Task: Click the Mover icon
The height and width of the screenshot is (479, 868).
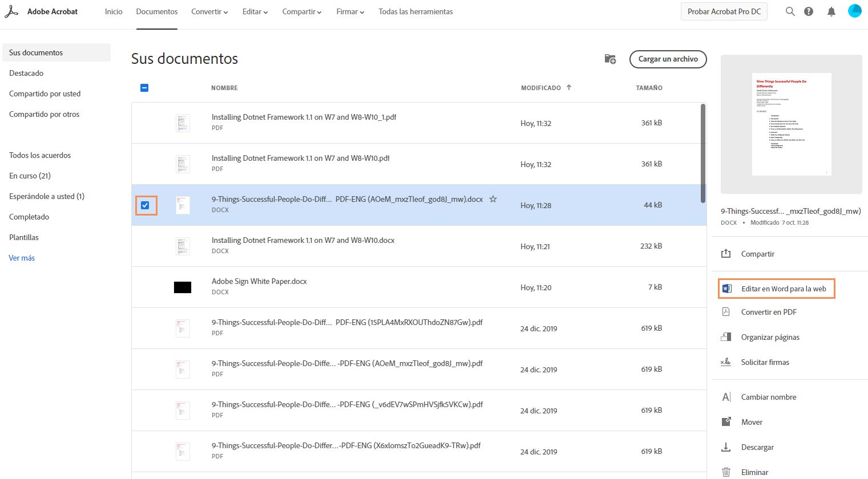Action: click(726, 422)
